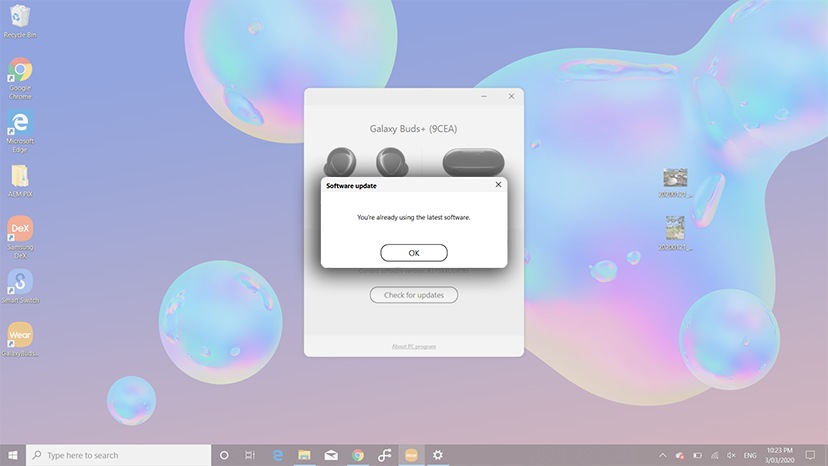This screenshot has width=828, height=466.
Task: Click charging case image
Action: point(473,162)
